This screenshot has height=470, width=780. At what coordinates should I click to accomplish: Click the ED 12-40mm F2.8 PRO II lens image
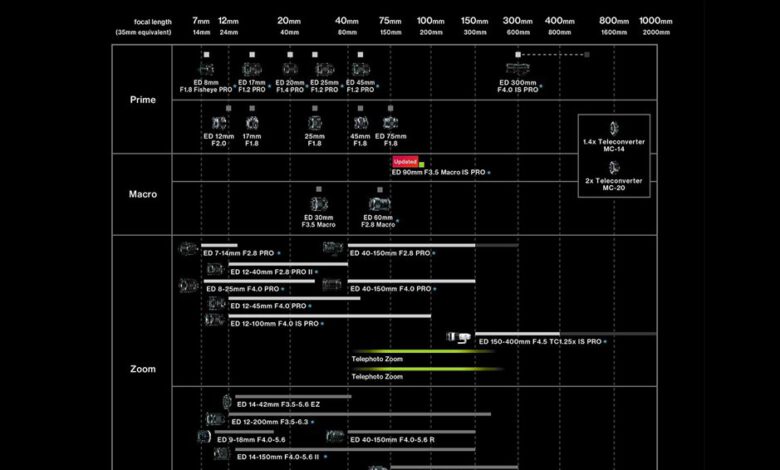click(215, 270)
